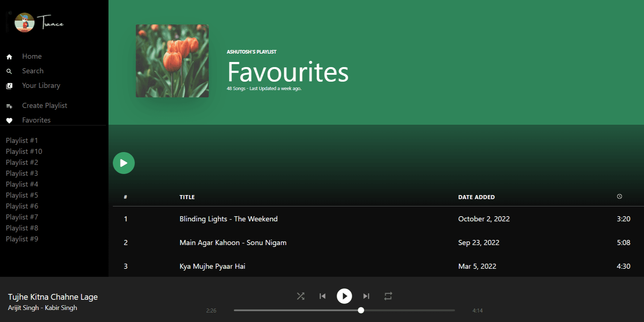Screen dimensions: 644x322
Task: Toggle repeat mode
Action: pos(388,296)
